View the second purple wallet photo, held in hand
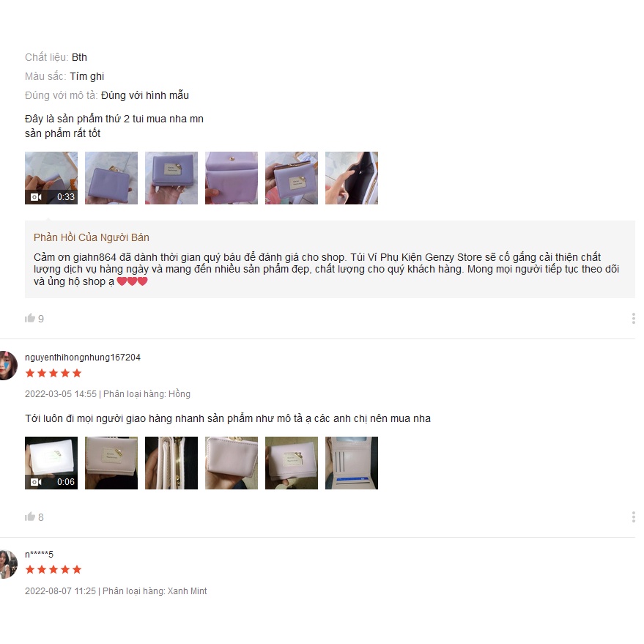 [111, 178]
